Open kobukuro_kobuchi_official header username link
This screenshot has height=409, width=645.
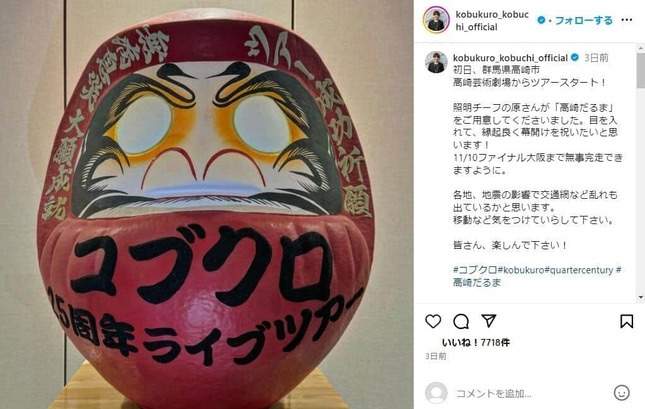[492, 21]
